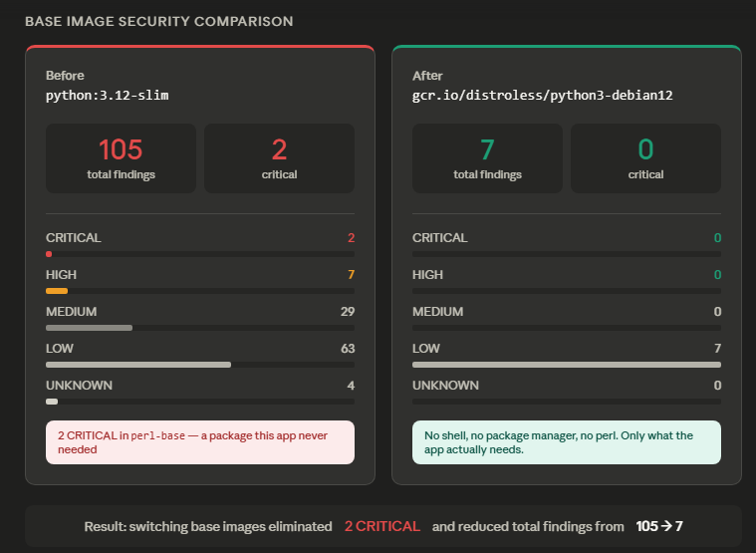
Task: Select the 'python:3.12-slim' image name
Action: click(107, 96)
